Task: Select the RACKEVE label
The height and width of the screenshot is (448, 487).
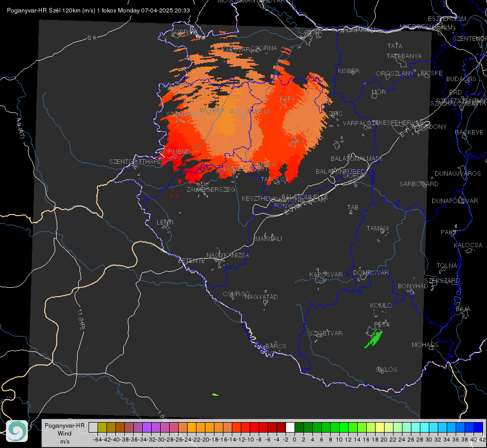Action: [x=469, y=132]
